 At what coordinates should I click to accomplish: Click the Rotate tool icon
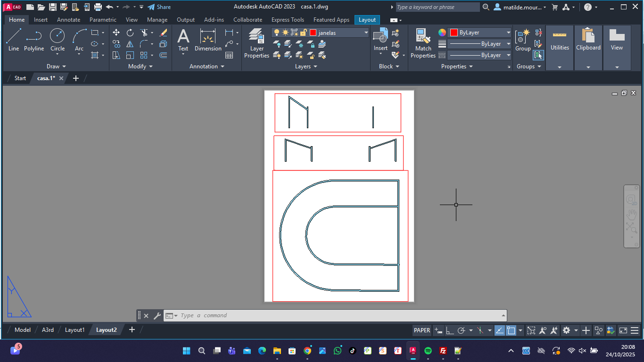click(x=130, y=33)
